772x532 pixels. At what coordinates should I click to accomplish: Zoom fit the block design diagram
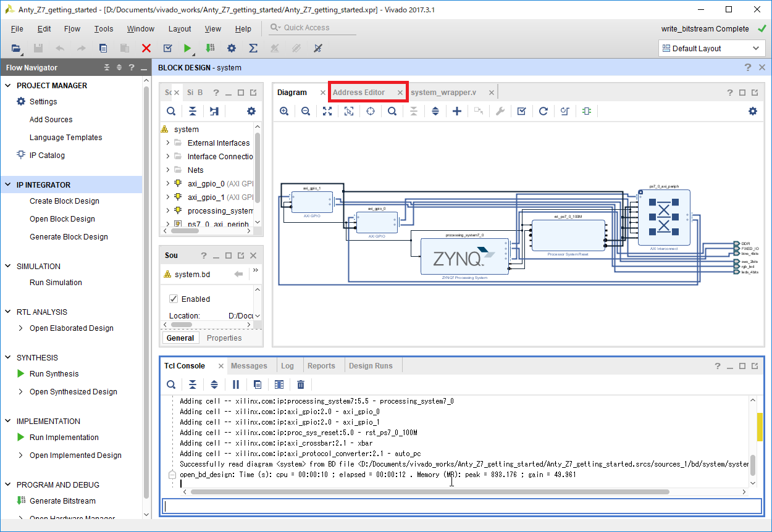[x=327, y=111]
